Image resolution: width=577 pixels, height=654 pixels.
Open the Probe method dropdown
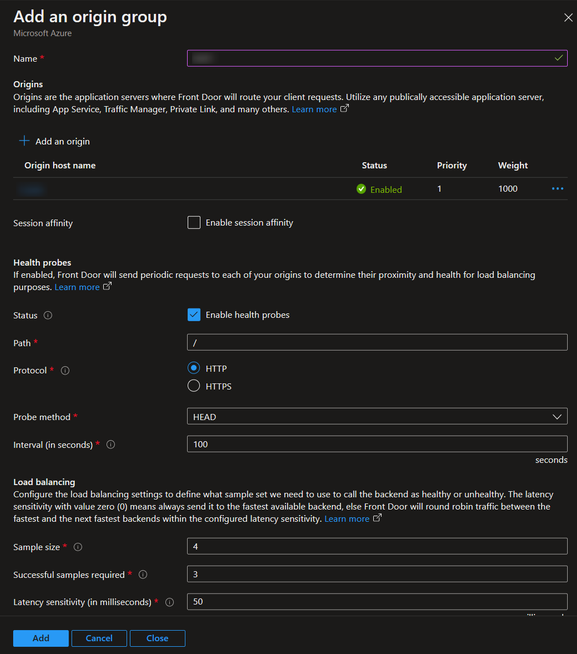(377, 417)
